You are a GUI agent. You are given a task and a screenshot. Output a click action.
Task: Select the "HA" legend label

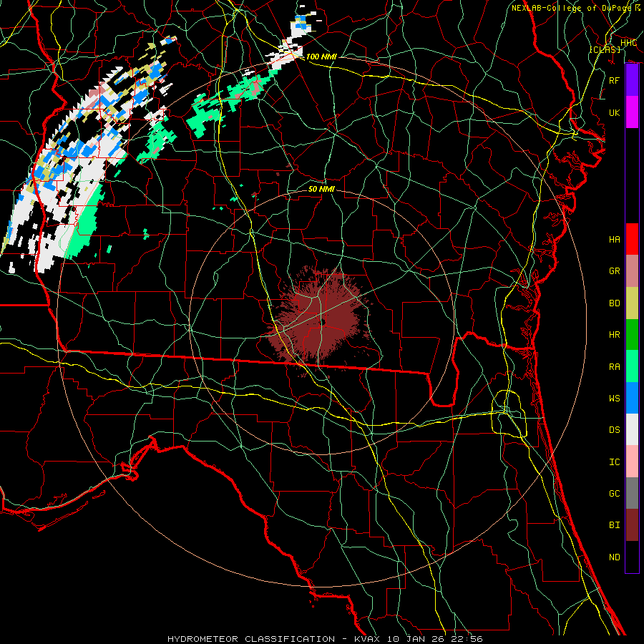point(615,240)
